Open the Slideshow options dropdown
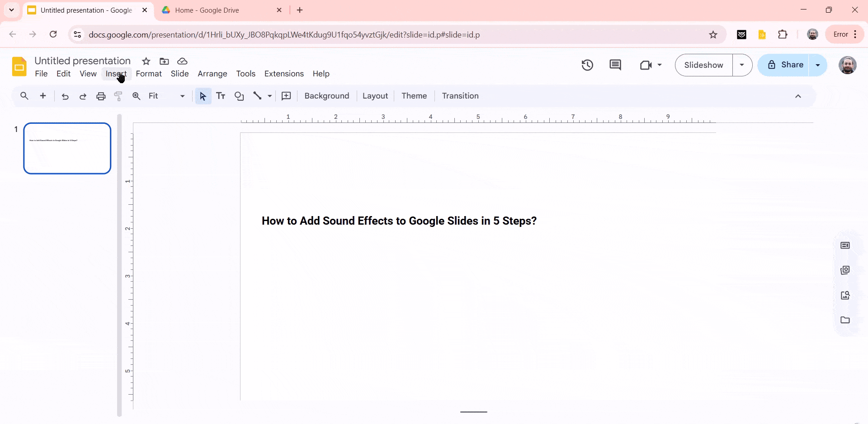 (742, 65)
